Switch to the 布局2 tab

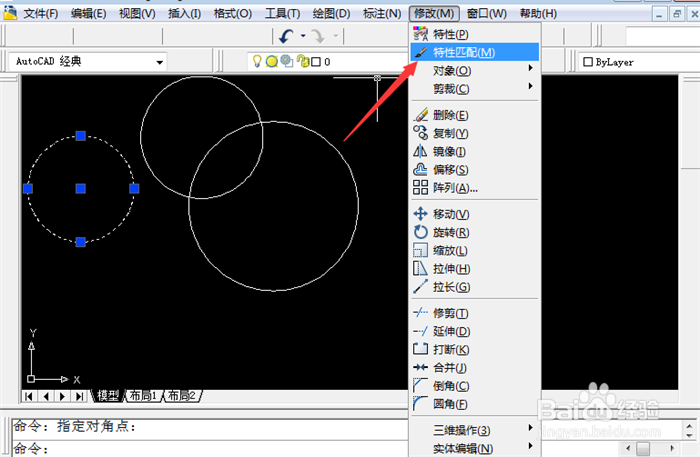coord(181,395)
